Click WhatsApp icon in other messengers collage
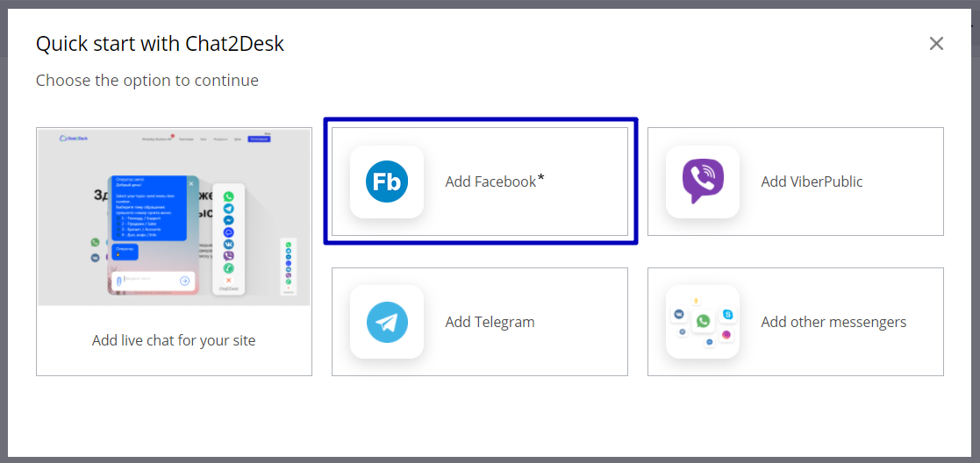 (703, 321)
